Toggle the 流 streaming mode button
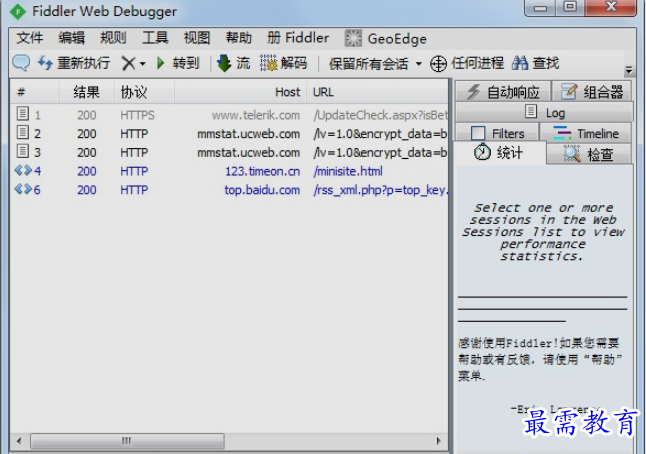Image resolution: width=646 pixels, height=454 pixels. click(234, 63)
